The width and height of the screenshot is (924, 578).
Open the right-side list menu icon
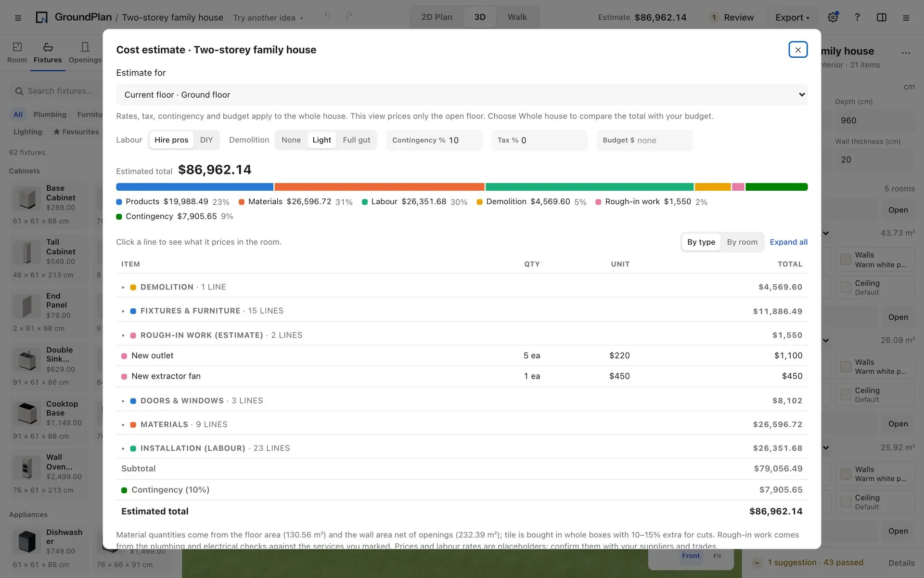(906, 18)
